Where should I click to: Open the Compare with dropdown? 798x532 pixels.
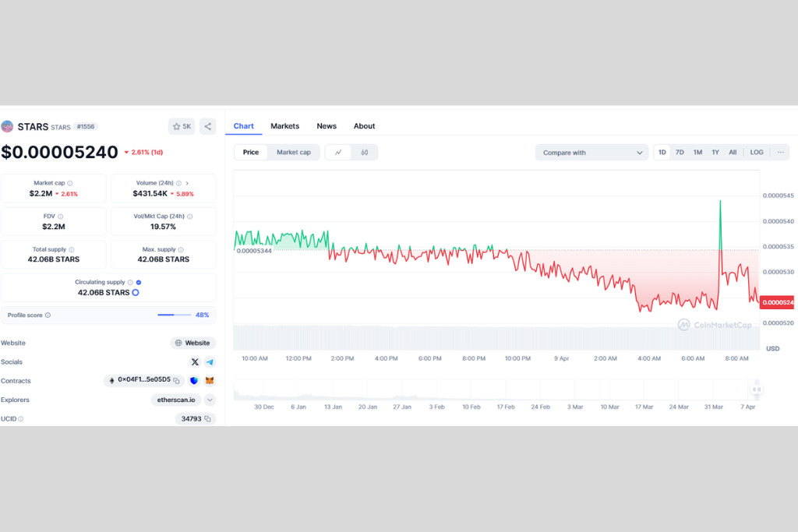pyautogui.click(x=592, y=153)
